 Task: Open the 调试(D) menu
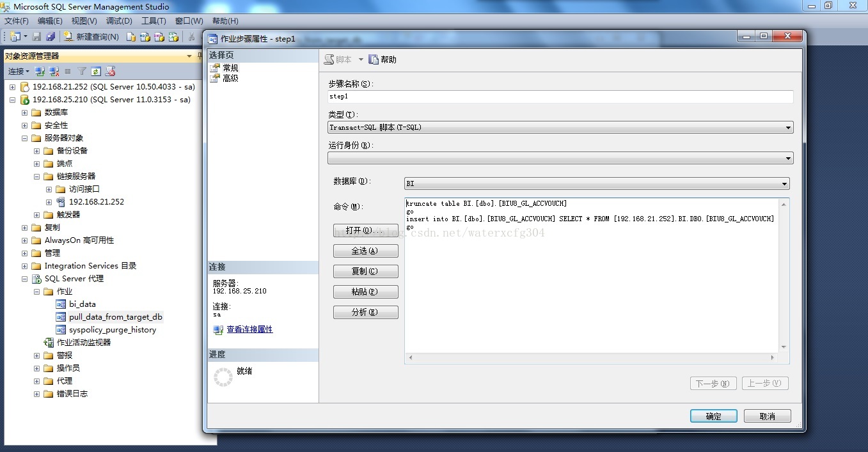(119, 21)
